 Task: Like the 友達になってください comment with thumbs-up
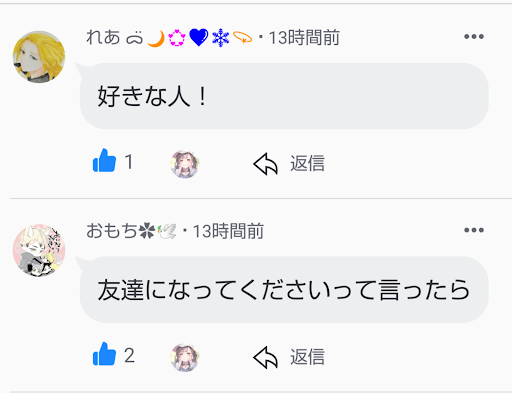click(x=104, y=354)
